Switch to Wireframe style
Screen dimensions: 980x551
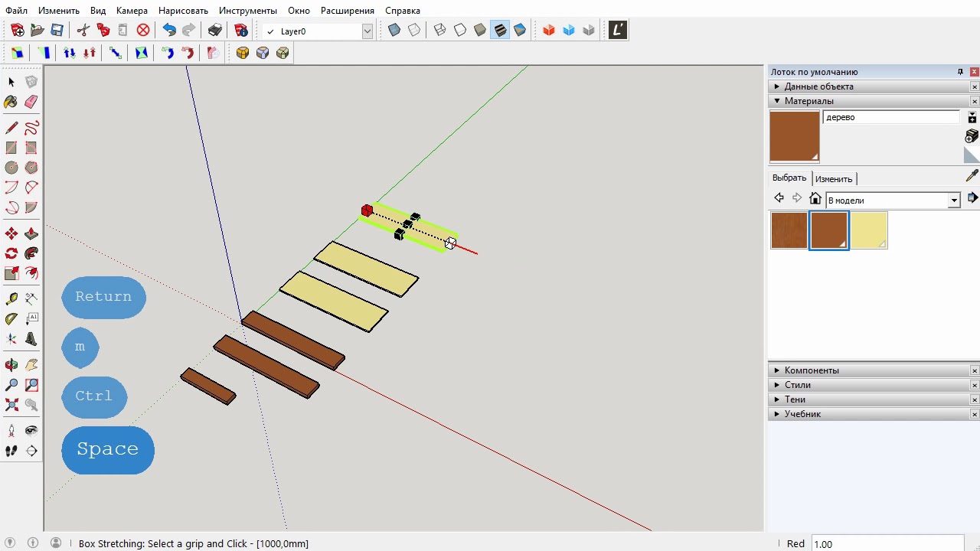click(x=440, y=31)
